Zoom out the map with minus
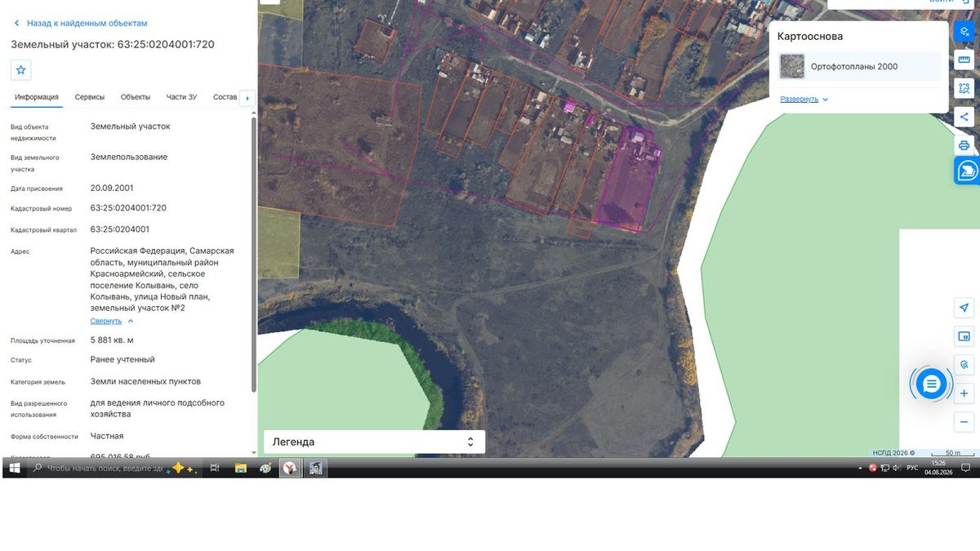980x551 pixels. coord(964,422)
